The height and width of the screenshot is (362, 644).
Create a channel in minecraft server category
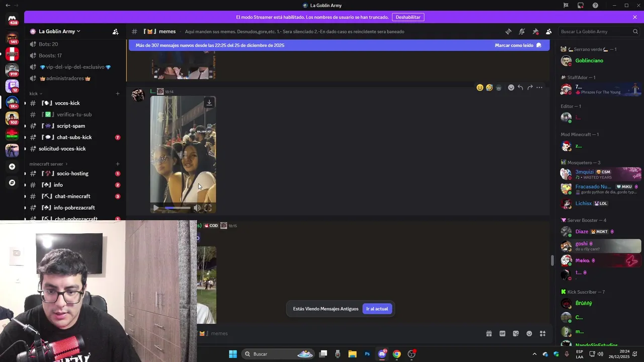(118, 164)
